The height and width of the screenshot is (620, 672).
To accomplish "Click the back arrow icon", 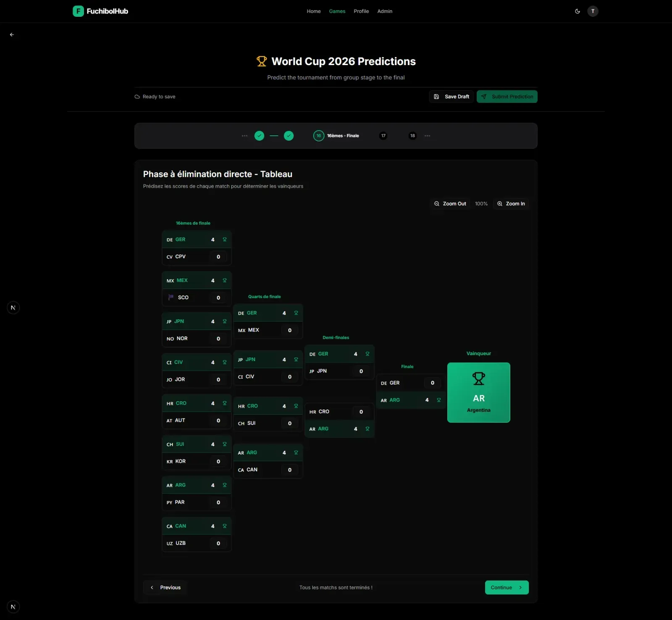I will point(12,35).
